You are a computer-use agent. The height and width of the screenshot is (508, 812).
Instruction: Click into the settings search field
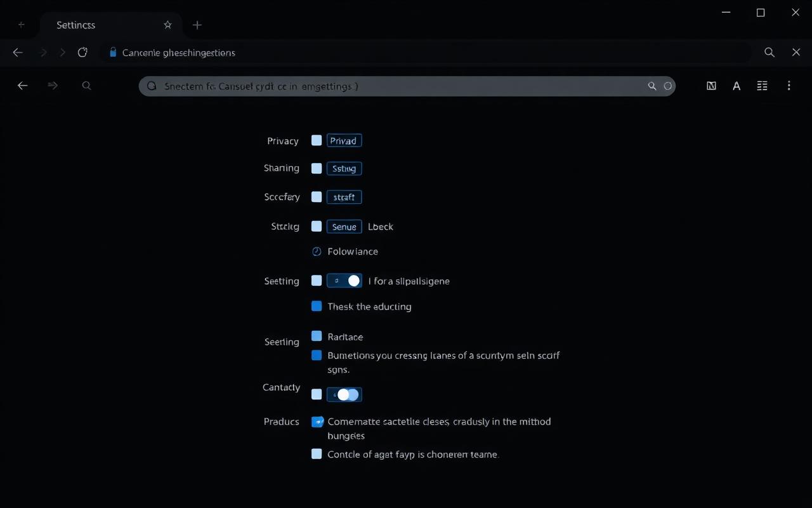[407, 86]
